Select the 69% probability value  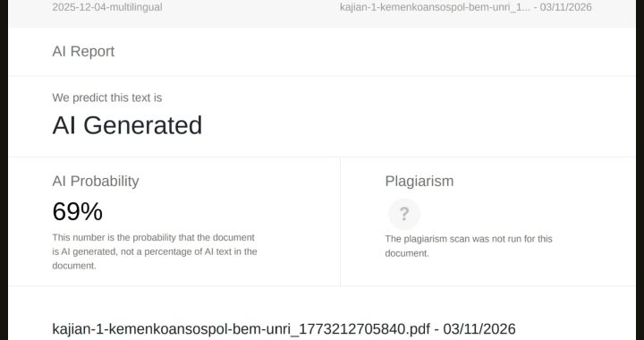pyautogui.click(x=78, y=211)
